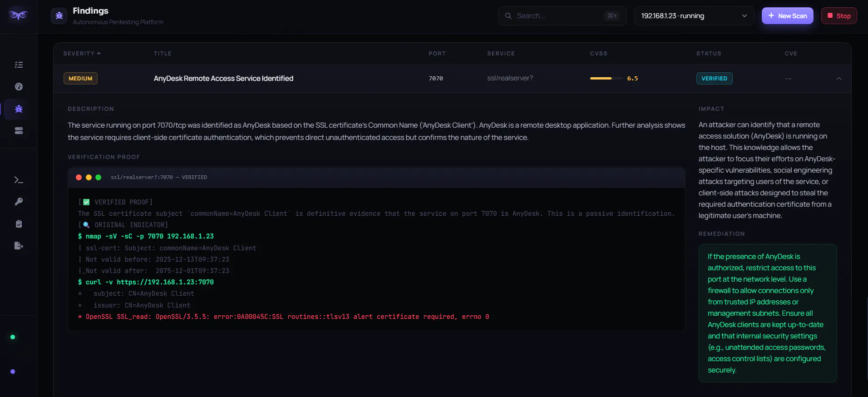This screenshot has width=868, height=397.
Task: Click the DESCRIPTION section heading
Action: coord(91,109)
